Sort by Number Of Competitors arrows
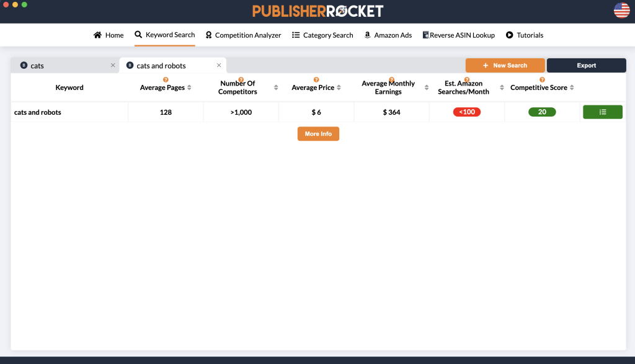The height and width of the screenshot is (364, 635). point(276,88)
